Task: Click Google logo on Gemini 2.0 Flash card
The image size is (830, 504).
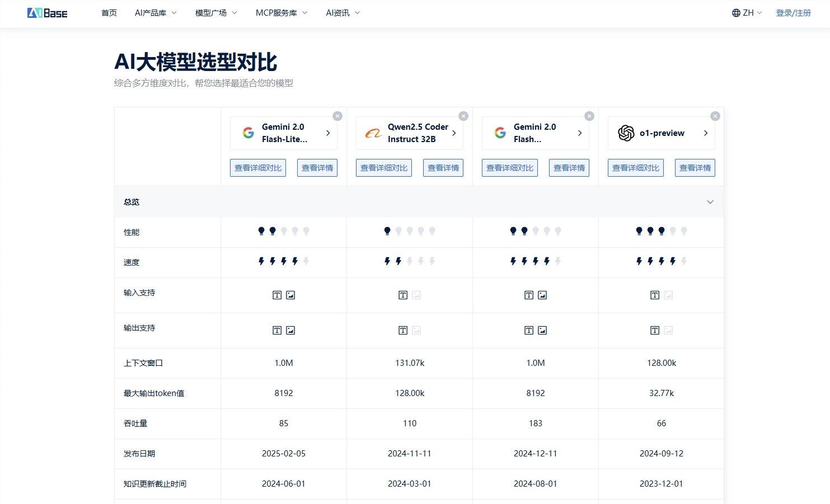Action: pyautogui.click(x=500, y=133)
